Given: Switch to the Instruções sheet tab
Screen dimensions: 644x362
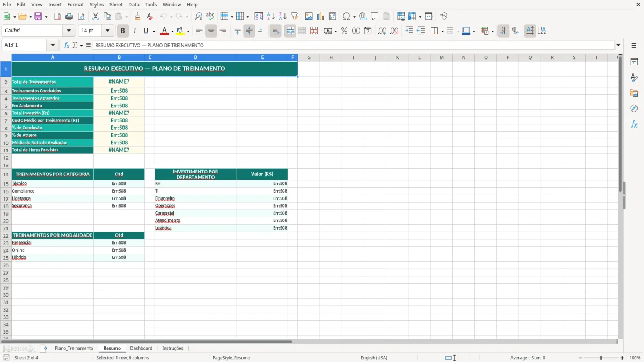Looking at the screenshot, I should pyautogui.click(x=173, y=348).
